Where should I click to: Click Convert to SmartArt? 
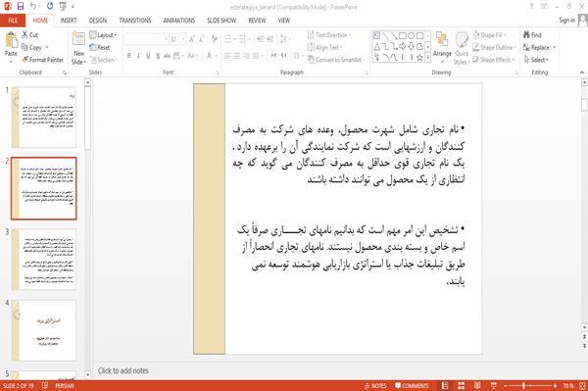(x=335, y=60)
